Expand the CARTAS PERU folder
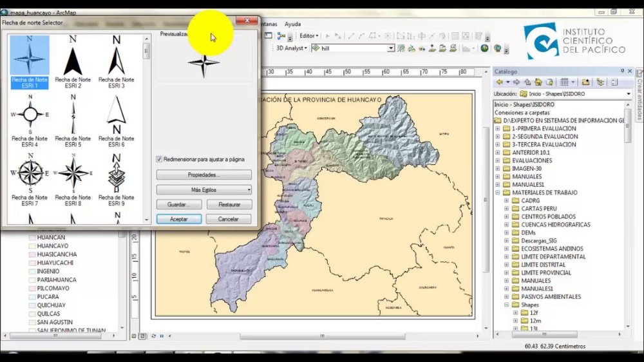The image size is (644, 362). click(506, 208)
